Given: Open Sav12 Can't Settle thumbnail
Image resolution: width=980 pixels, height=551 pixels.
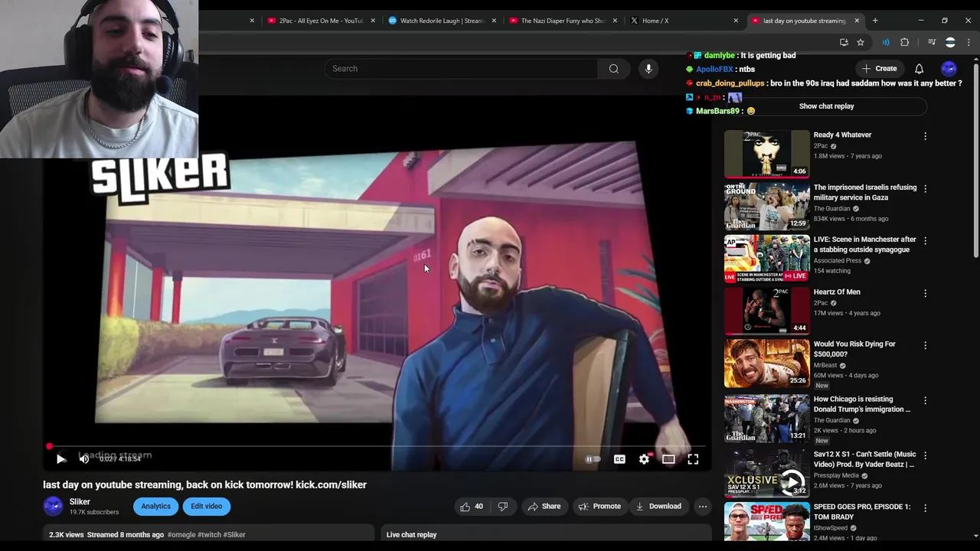Looking at the screenshot, I should (766, 474).
